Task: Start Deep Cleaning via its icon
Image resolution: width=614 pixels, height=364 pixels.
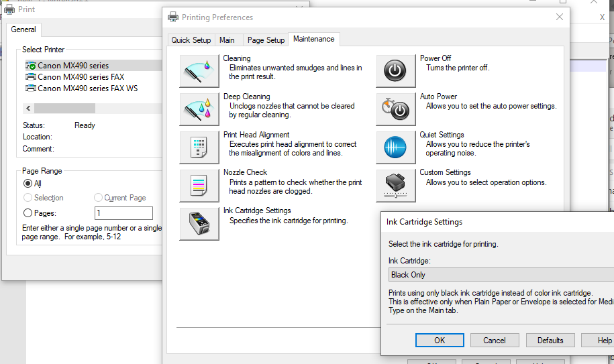Action: [199, 109]
